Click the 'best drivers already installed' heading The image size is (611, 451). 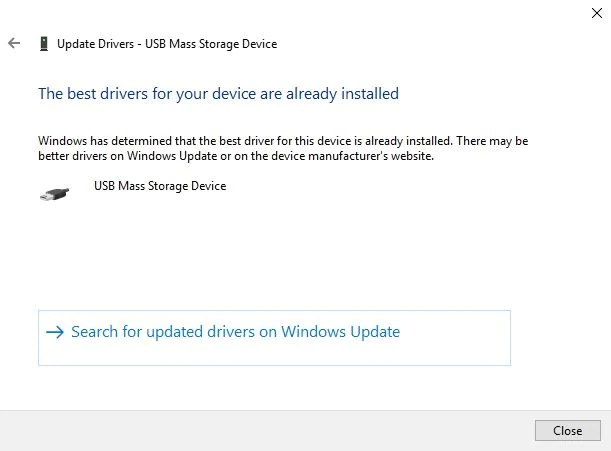click(x=218, y=94)
